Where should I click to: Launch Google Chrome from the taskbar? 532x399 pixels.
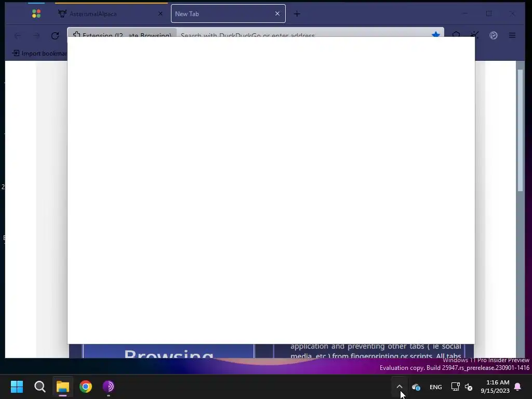[86, 387]
